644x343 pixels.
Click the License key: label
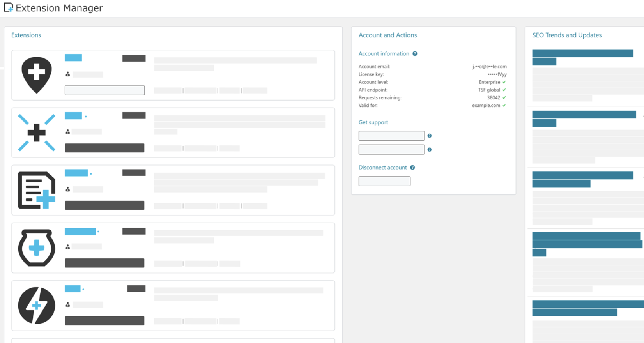coord(371,74)
